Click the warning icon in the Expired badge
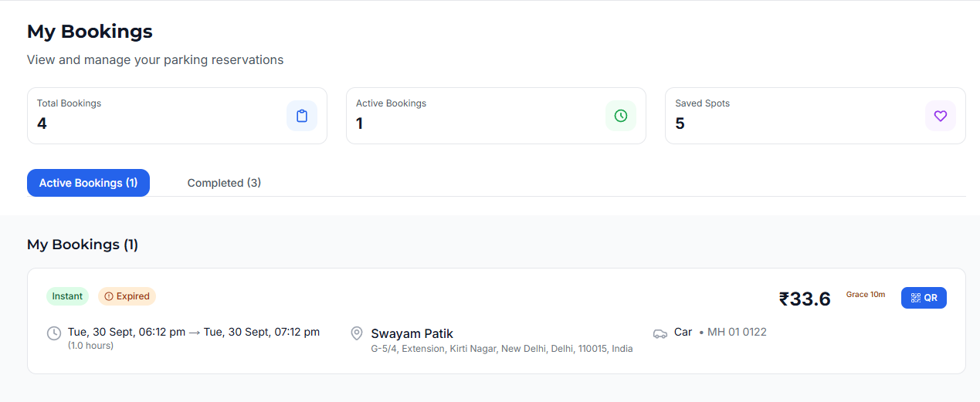This screenshot has height=402, width=980. pyautogui.click(x=109, y=296)
